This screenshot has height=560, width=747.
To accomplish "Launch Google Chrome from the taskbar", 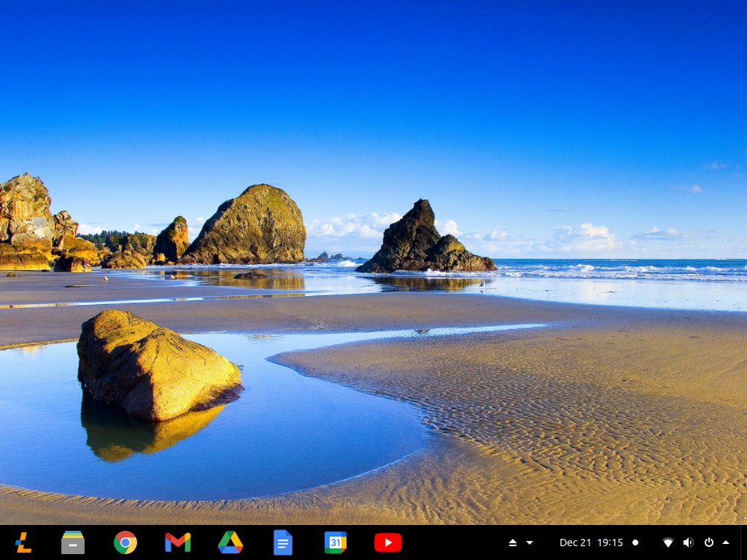I will [125, 542].
